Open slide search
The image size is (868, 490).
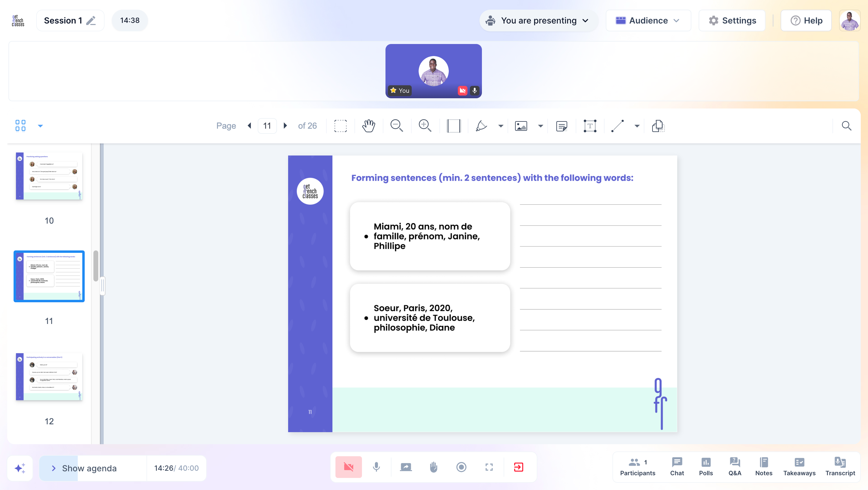point(846,126)
